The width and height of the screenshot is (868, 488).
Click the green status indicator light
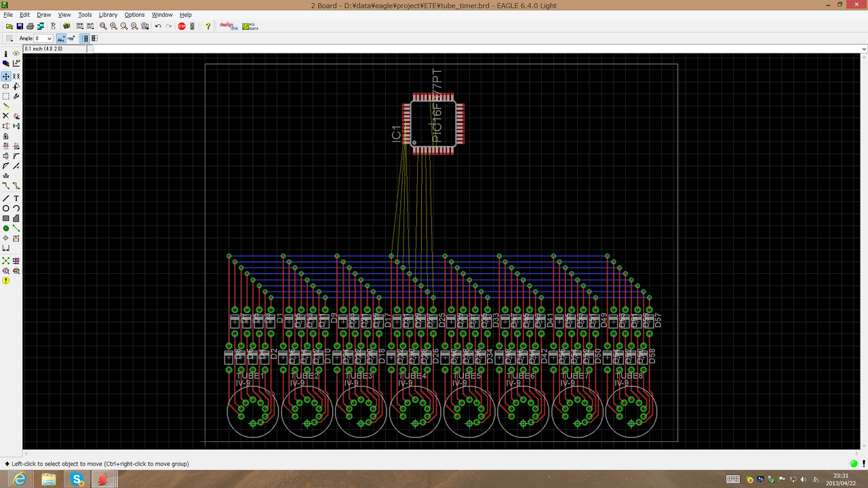[854, 464]
